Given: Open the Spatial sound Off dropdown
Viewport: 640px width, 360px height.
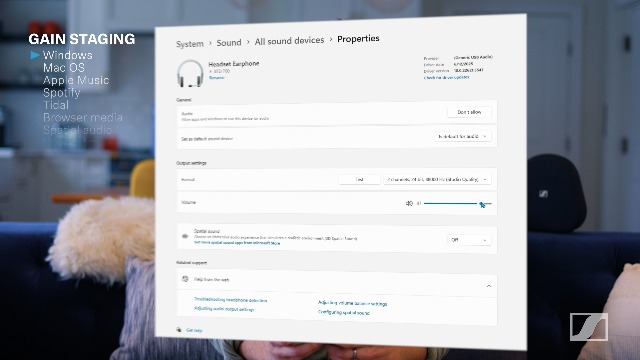Looking at the screenshot, I should 469,240.
